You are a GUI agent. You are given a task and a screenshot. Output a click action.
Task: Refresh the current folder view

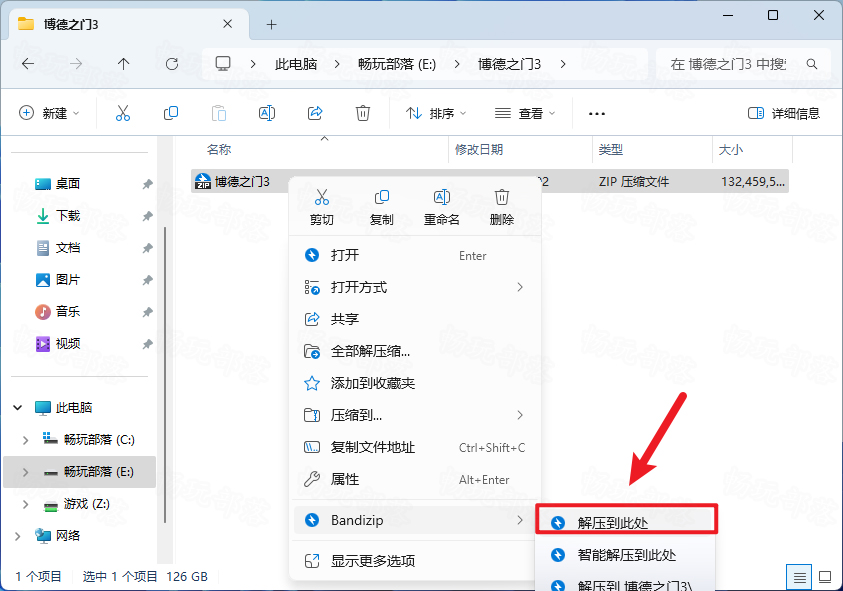click(172, 64)
